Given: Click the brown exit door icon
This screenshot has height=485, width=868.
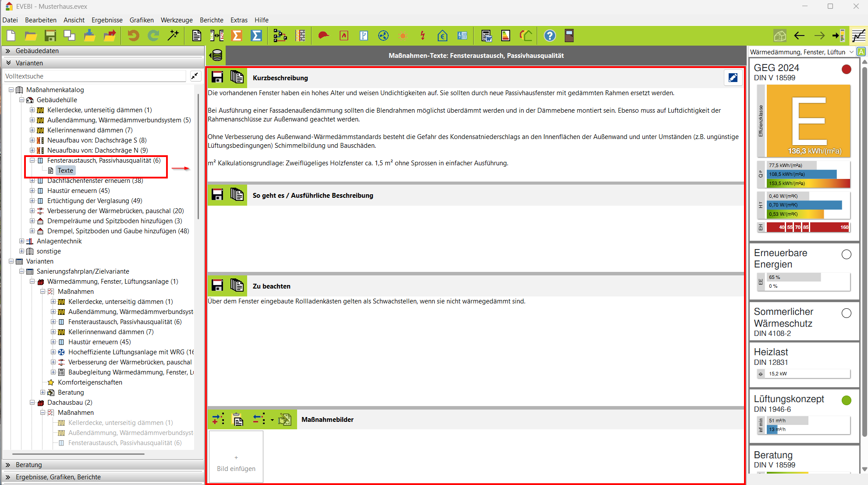Looking at the screenshot, I should tap(569, 36).
